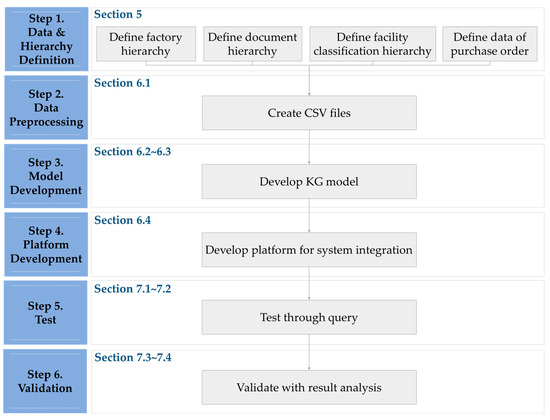Click the Define factory hierarchy box

(146, 44)
